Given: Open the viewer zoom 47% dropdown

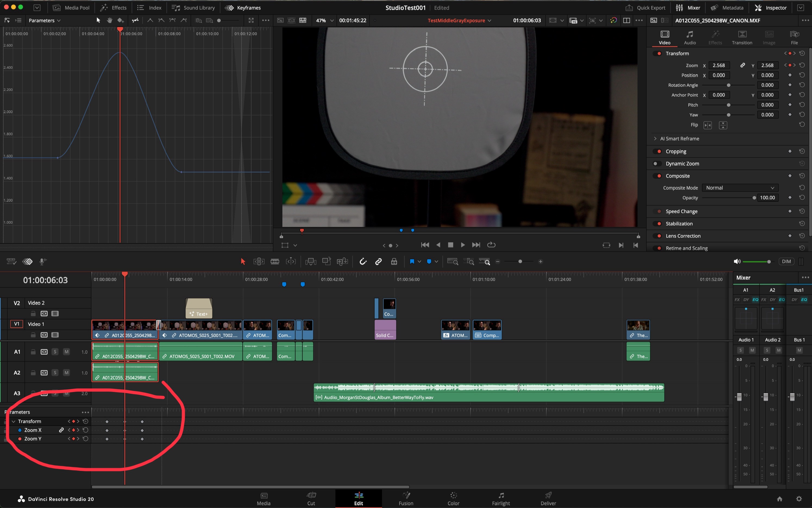Looking at the screenshot, I should pos(325,20).
